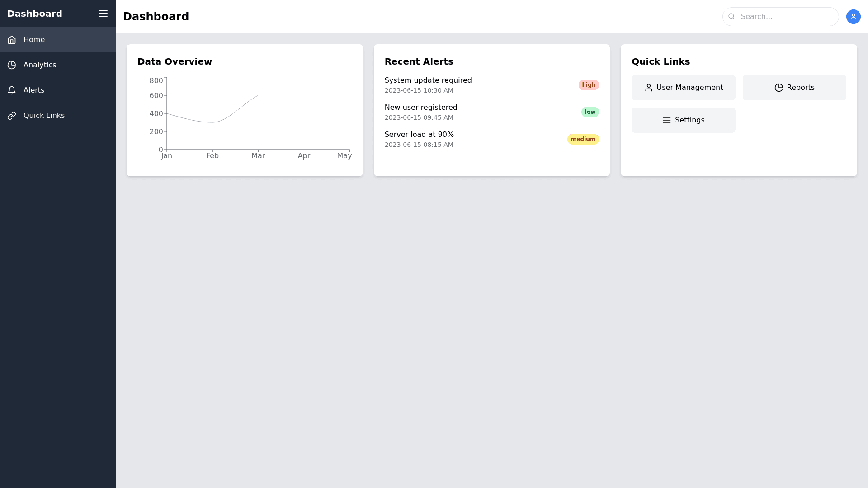
Task: Click the medium severity badge
Action: pos(583,139)
